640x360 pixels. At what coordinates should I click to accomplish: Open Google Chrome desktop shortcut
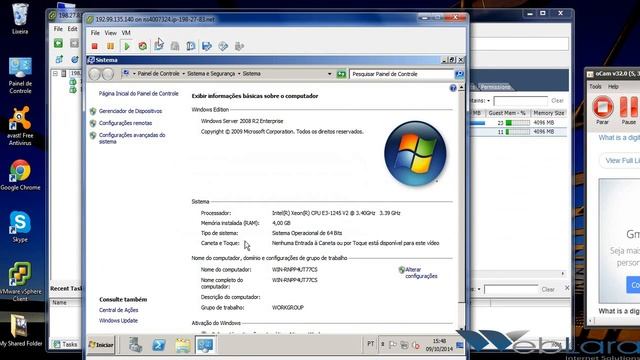click(x=20, y=175)
